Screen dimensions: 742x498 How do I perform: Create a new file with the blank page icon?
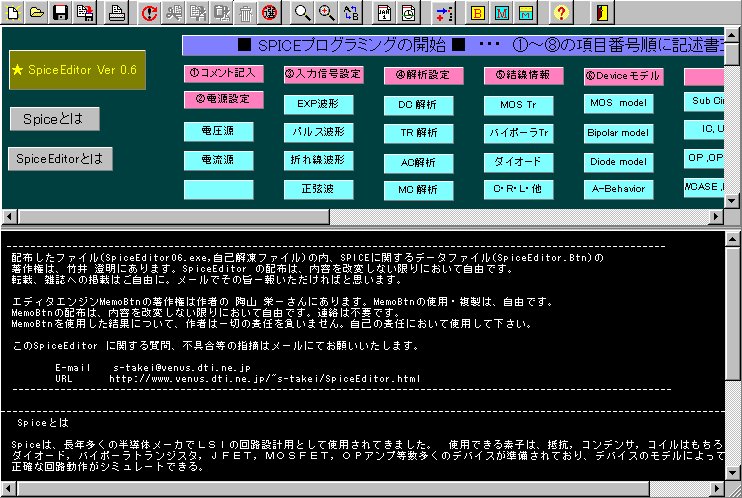click(13, 13)
